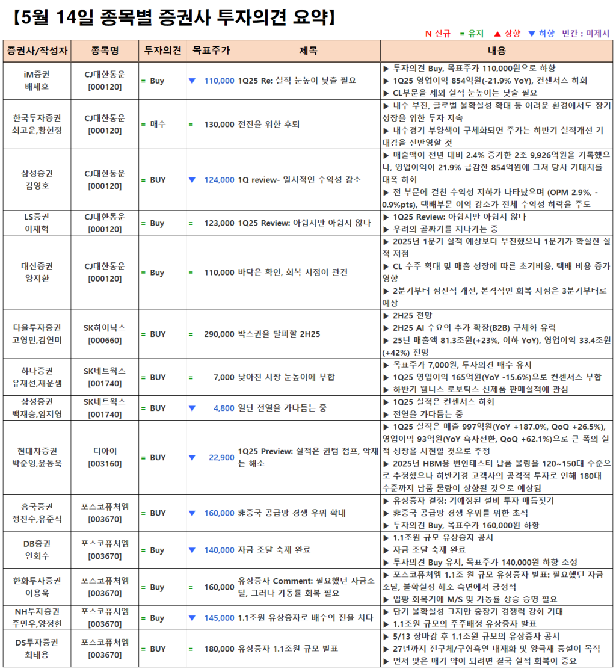Click the title '낮아진 시장 눈높이에 부합'
The width and height of the screenshot is (616, 672).
pos(286,377)
